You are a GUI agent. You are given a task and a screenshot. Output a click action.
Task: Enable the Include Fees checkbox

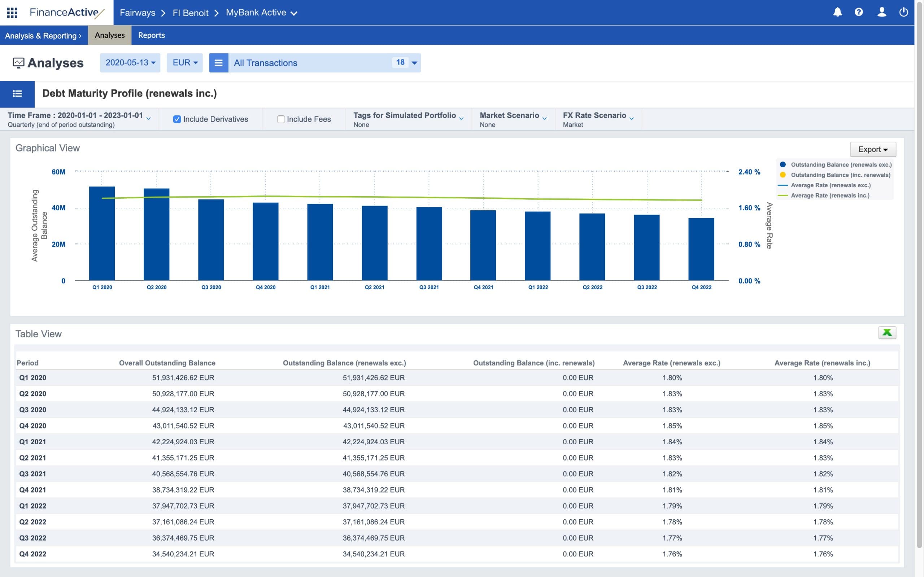pyautogui.click(x=281, y=119)
